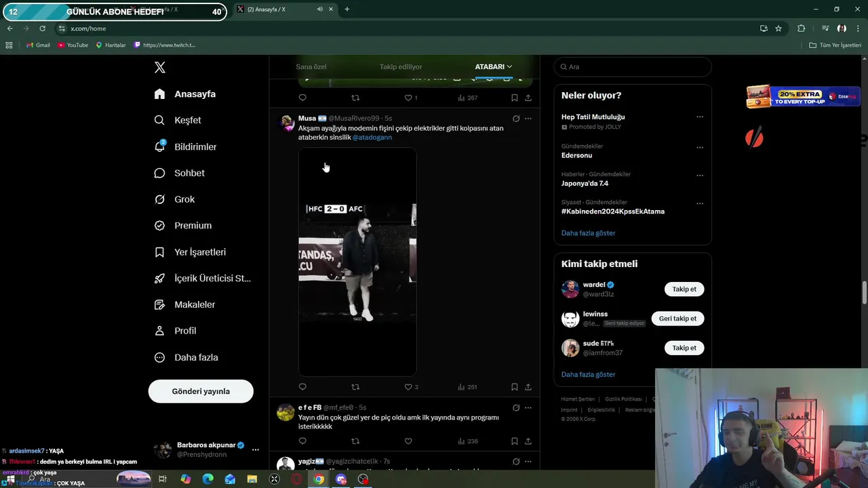Share e f e FB's post
Image resolution: width=868 pixels, height=488 pixels.
point(528,441)
